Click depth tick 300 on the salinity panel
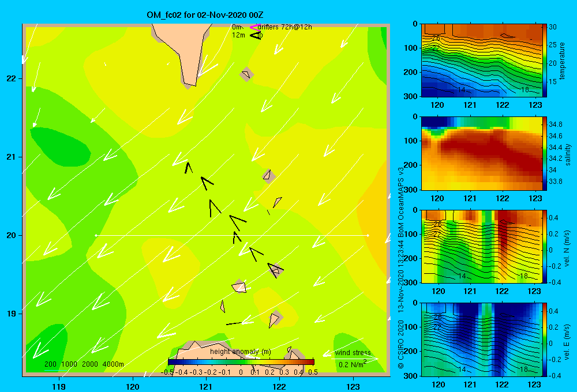577x392 pixels. 411,190
